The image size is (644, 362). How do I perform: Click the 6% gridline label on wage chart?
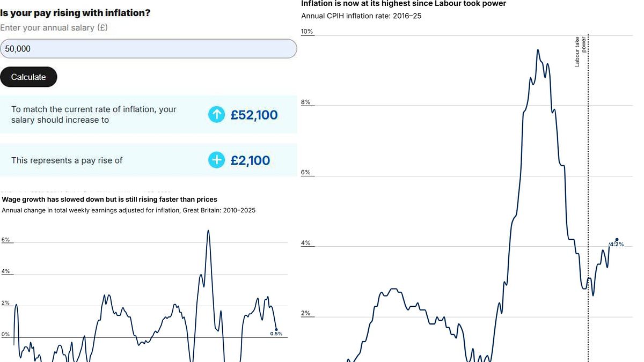[x=5, y=240]
